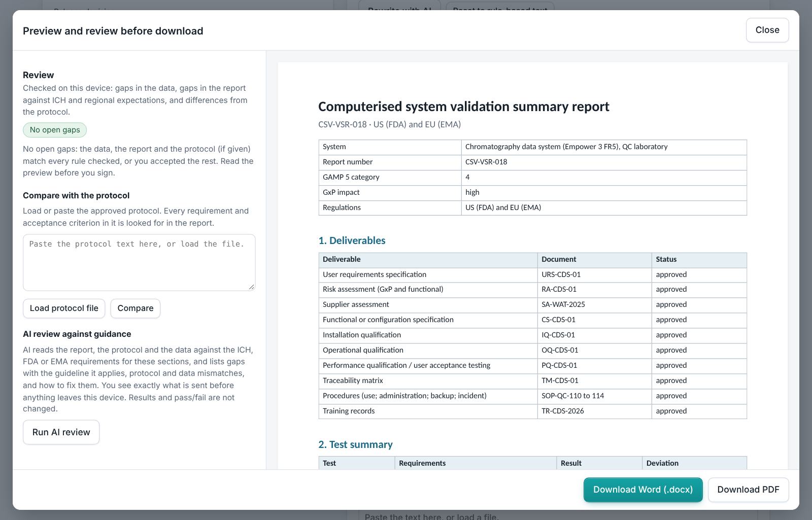This screenshot has height=520, width=812.
Task: Run the AI review against guidance
Action: (x=61, y=432)
